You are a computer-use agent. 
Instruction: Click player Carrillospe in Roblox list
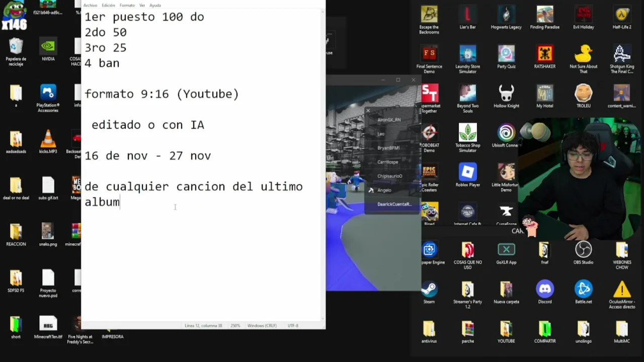point(388,162)
